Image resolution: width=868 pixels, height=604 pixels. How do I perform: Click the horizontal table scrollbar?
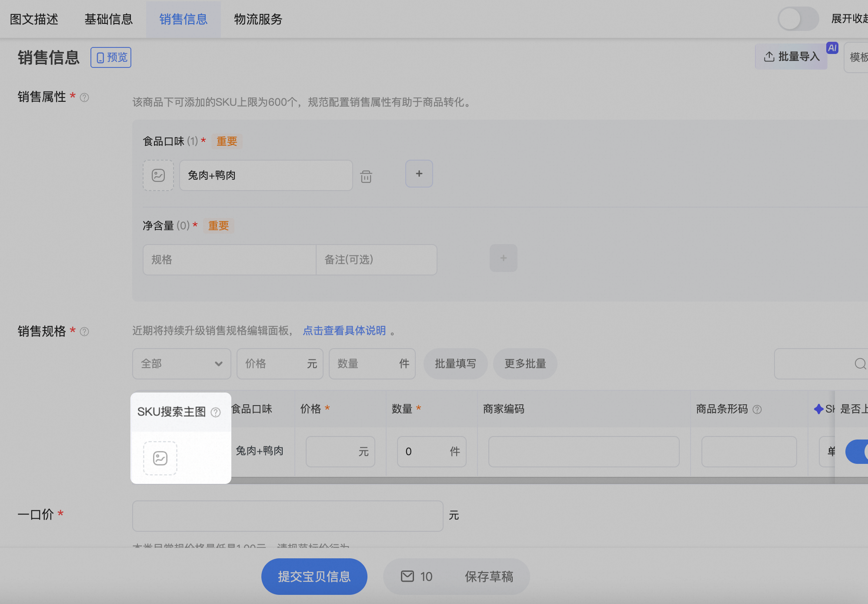click(x=533, y=480)
